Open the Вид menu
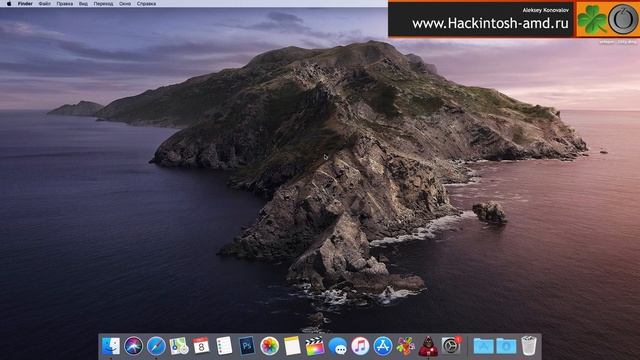640x360 pixels. 83,4
